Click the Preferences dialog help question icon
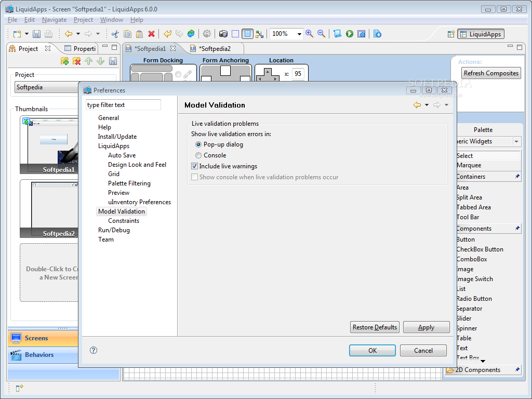This screenshot has width=532, height=399. (94, 350)
